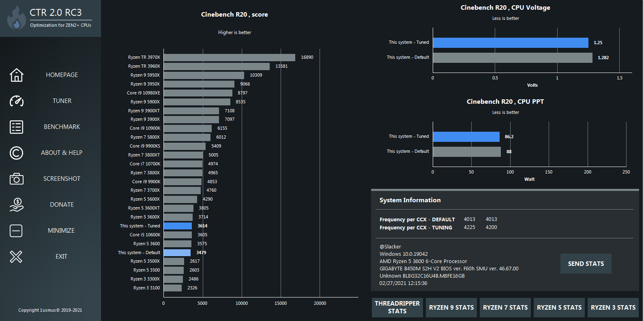Select the SCREENSHOT menu entry
The width and height of the screenshot is (644, 321).
[62, 179]
